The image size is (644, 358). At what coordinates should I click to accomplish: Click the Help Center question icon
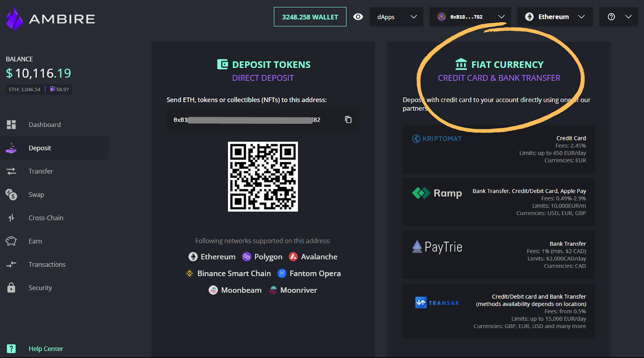point(11,349)
